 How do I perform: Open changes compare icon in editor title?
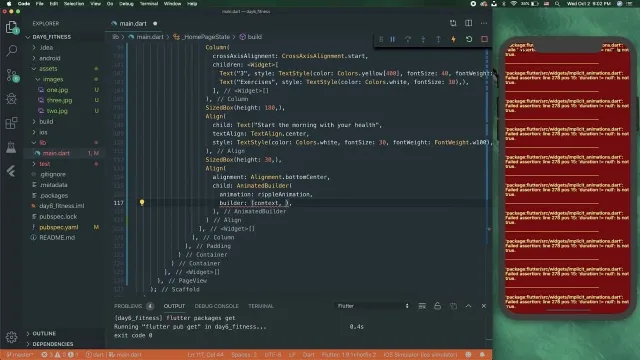[453, 23]
